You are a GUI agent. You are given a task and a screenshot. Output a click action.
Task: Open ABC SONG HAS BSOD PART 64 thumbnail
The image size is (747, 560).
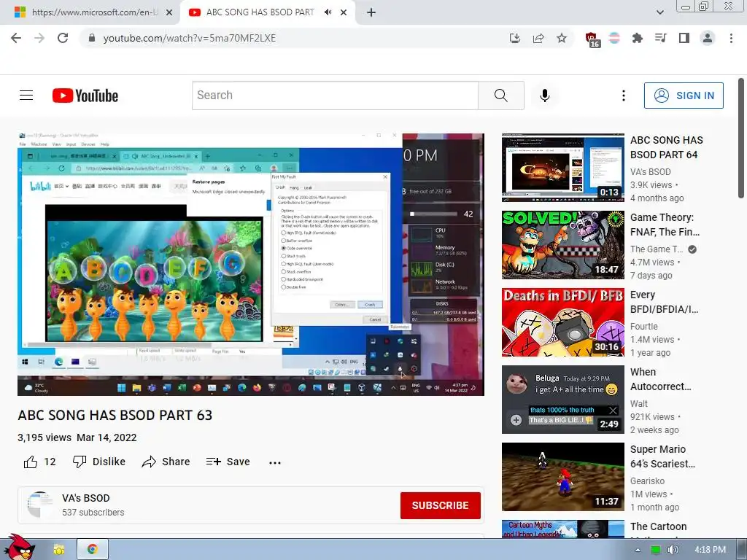(x=562, y=168)
